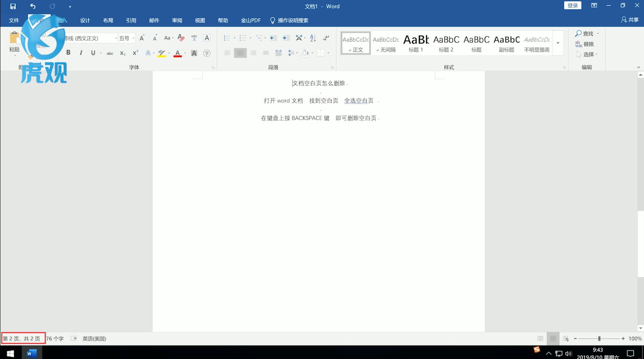Viewport: 644px width, 359px height.
Task: Center the paragraph
Action: click(x=240, y=53)
